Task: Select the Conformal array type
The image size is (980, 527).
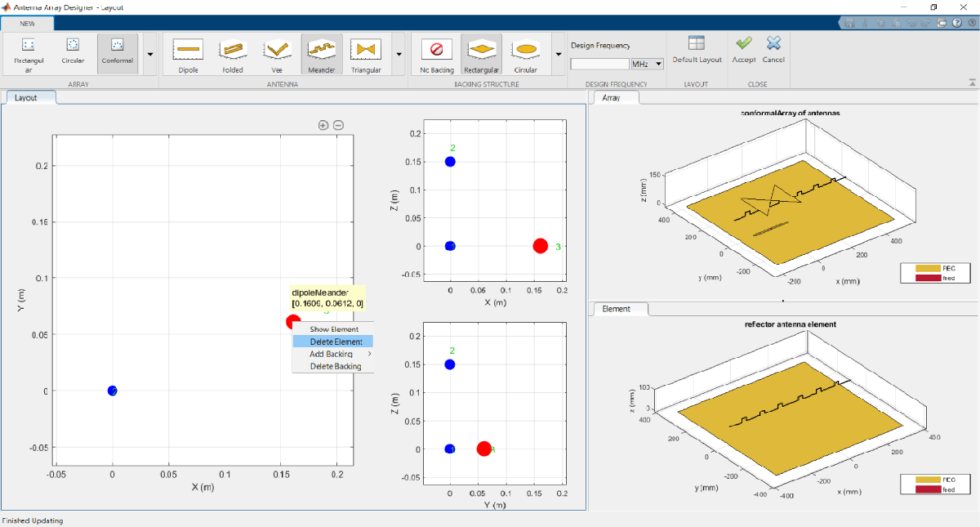Action: coord(118,54)
